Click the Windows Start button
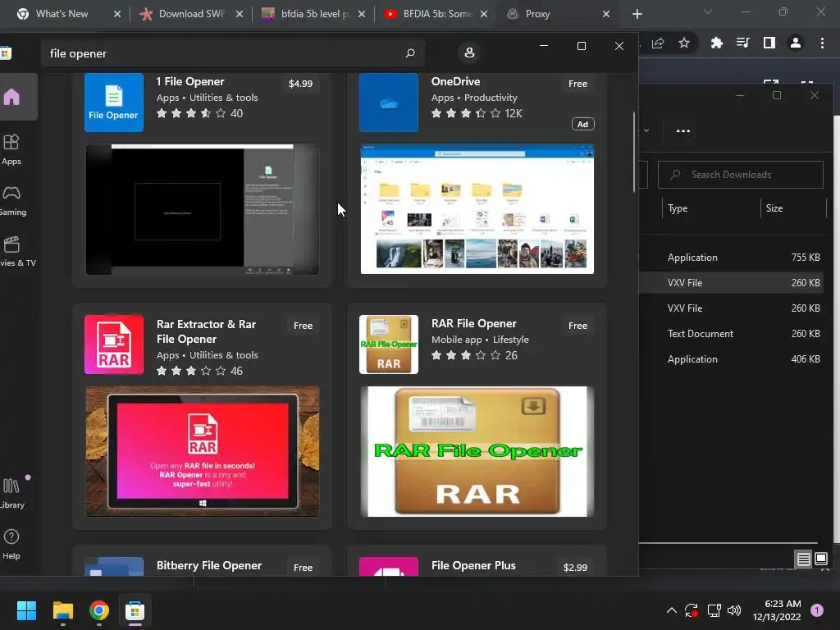840x630 pixels. [26, 610]
